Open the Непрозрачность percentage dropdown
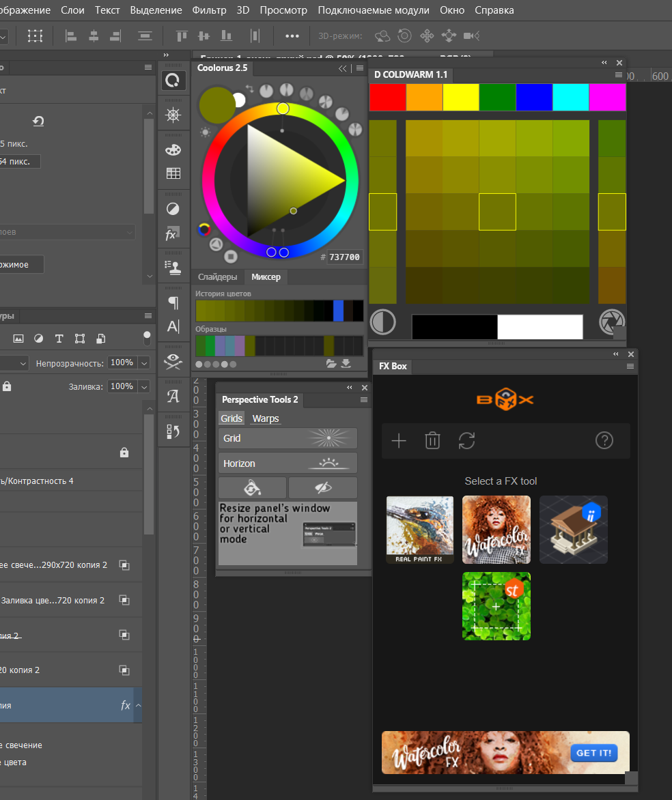Screen dimensions: 672x800 point(143,363)
